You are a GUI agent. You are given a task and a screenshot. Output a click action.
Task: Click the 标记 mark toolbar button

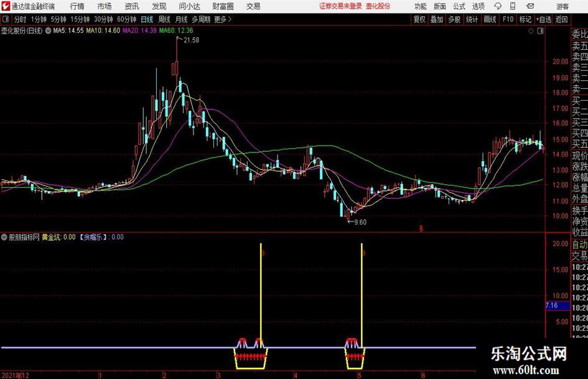click(x=525, y=19)
